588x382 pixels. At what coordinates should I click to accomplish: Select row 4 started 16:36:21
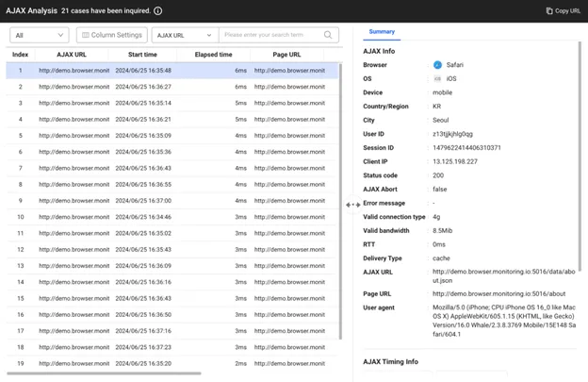(171, 120)
